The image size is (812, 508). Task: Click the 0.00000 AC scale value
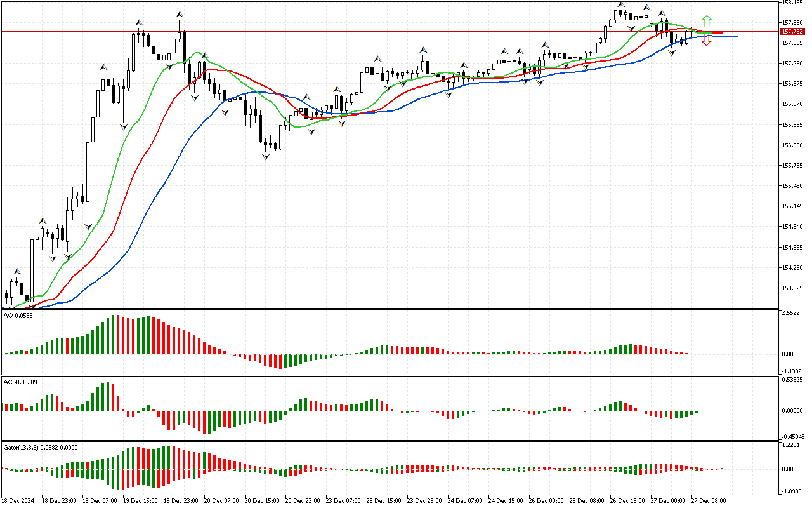(x=793, y=410)
